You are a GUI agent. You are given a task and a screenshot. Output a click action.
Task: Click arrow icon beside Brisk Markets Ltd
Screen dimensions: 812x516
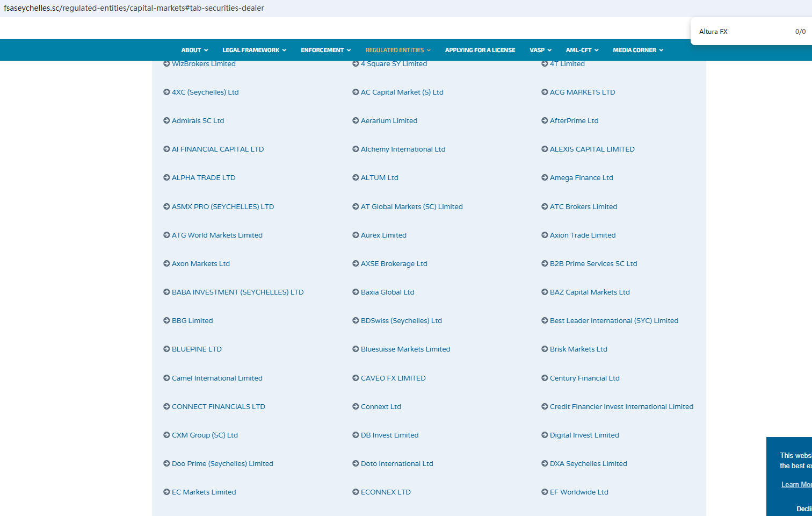[545, 349]
